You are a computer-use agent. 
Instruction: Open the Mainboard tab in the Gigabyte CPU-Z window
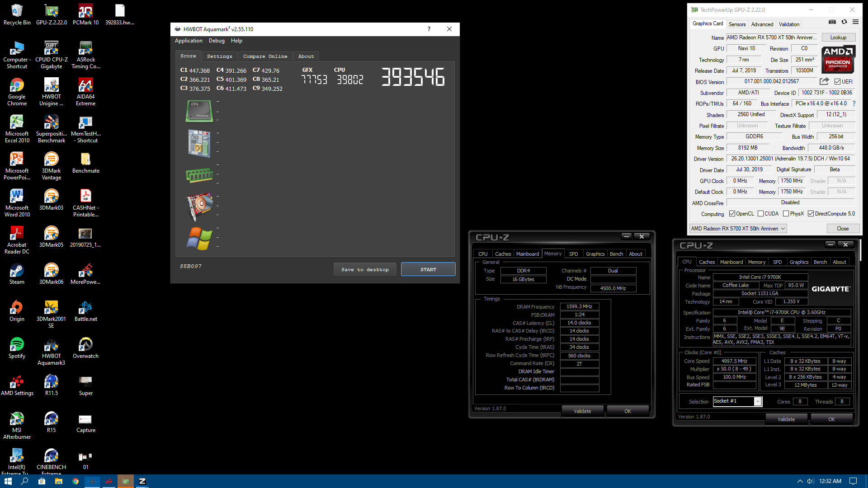pos(731,262)
